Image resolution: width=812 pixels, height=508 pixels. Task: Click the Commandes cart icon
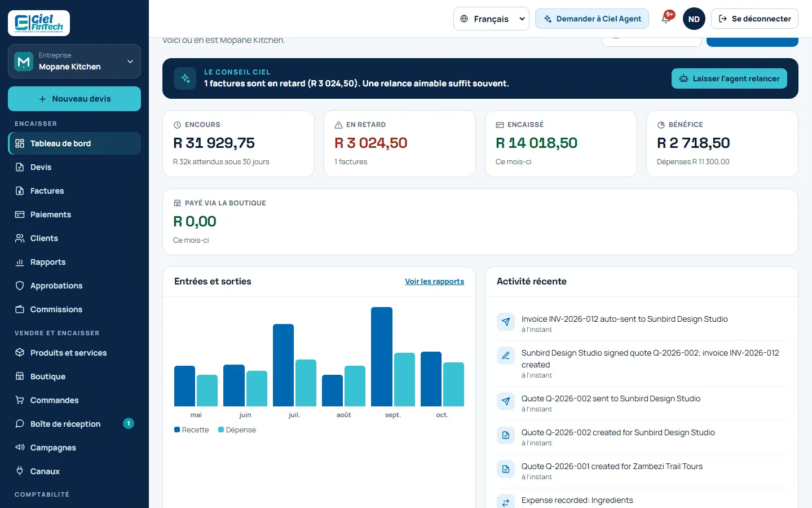tap(20, 400)
